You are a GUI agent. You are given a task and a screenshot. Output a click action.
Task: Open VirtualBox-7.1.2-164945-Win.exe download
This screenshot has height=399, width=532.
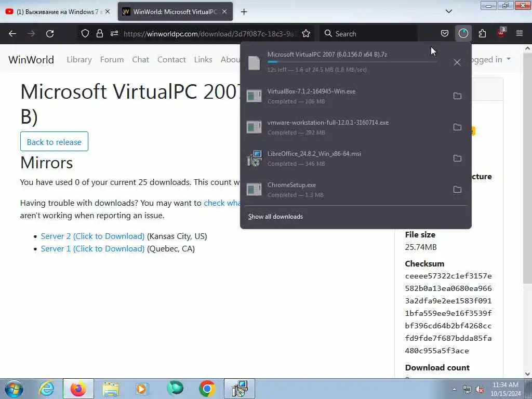tap(345, 96)
